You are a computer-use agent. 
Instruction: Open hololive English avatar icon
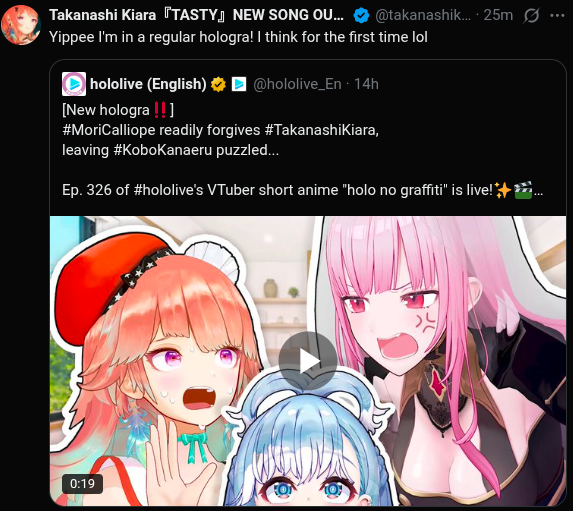(x=74, y=84)
